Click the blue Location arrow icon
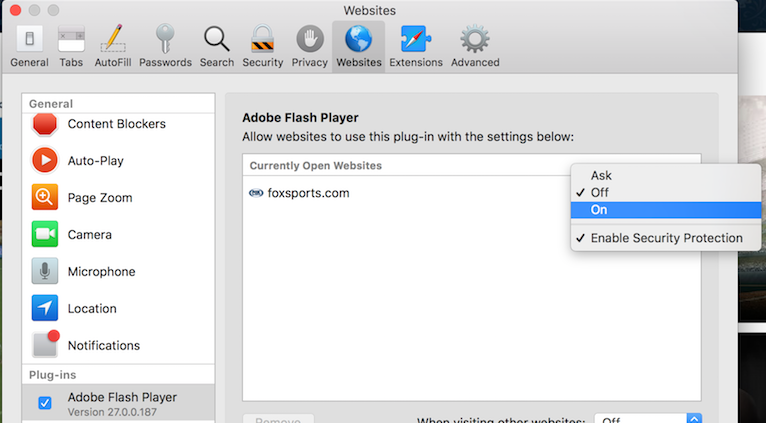The height and width of the screenshot is (423, 766). pos(45,308)
